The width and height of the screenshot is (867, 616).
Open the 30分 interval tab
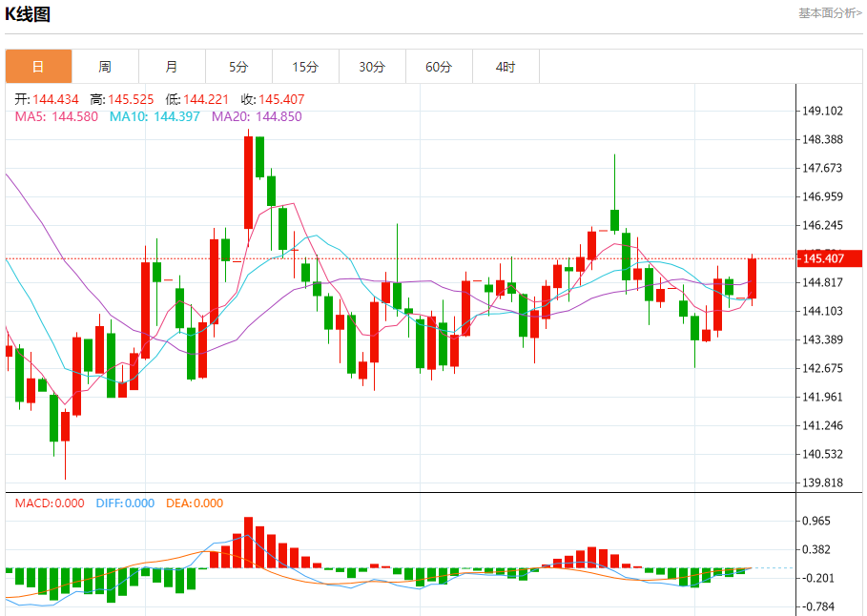372,67
